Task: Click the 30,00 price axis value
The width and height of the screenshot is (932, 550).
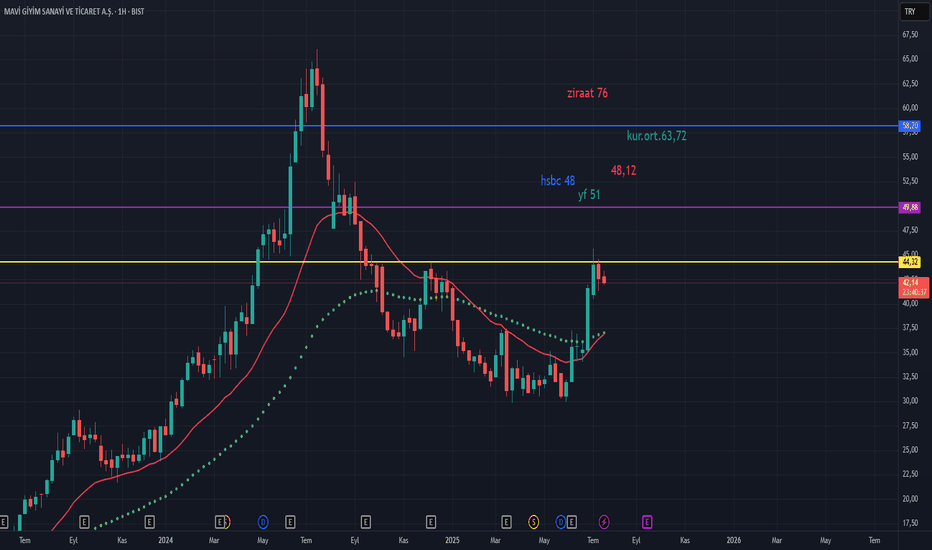Action: click(x=910, y=401)
